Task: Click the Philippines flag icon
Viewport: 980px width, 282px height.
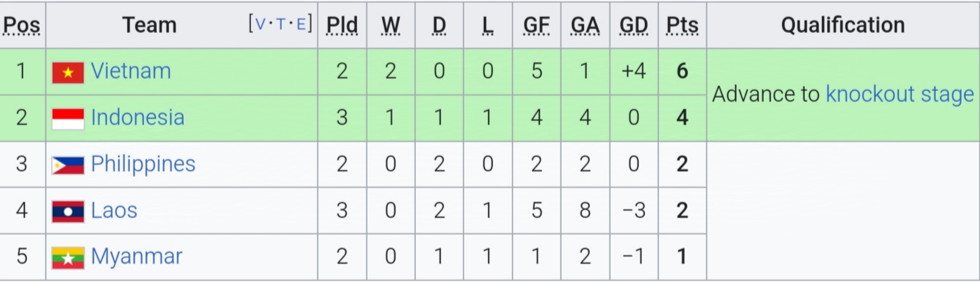Action: [68, 166]
